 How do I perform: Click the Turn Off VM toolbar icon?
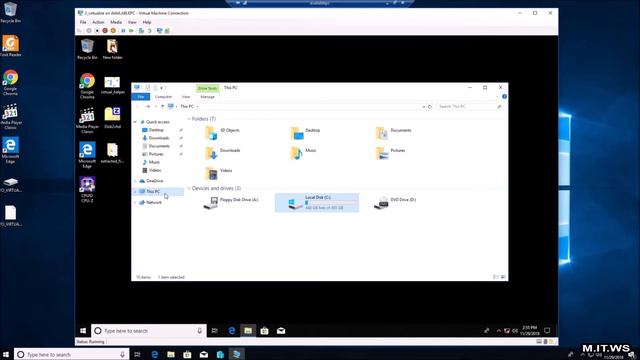pyautogui.click(x=97, y=31)
